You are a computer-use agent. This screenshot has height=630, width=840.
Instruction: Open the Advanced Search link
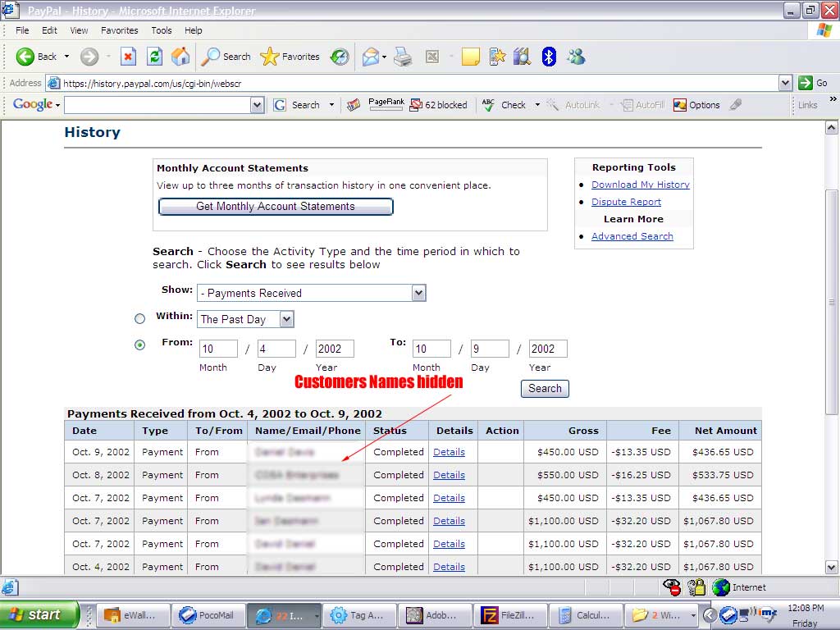click(632, 236)
